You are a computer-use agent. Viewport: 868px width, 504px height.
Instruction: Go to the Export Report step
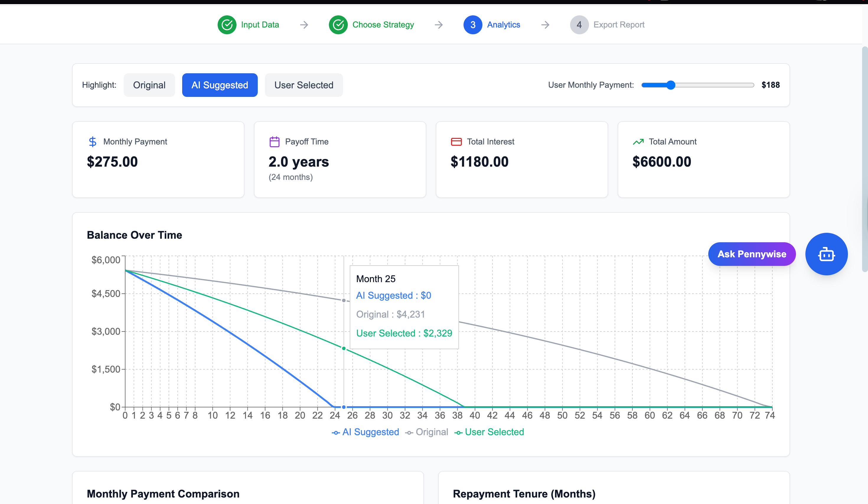(619, 25)
